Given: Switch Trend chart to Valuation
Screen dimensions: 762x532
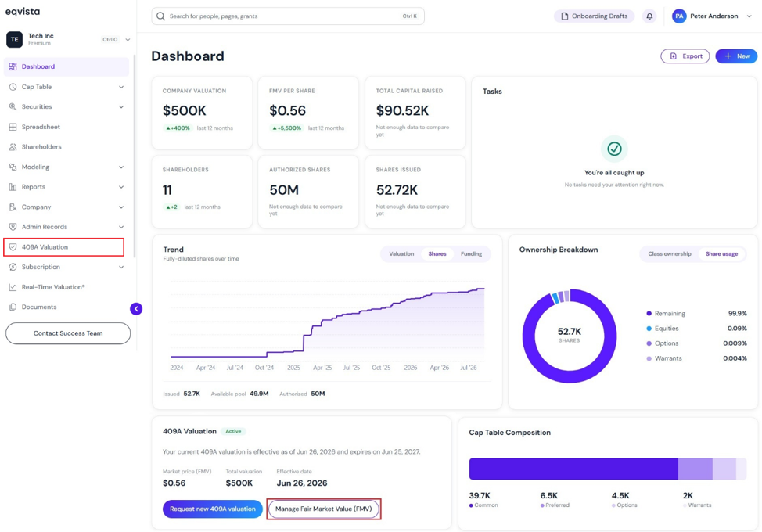Looking at the screenshot, I should tap(401, 253).
